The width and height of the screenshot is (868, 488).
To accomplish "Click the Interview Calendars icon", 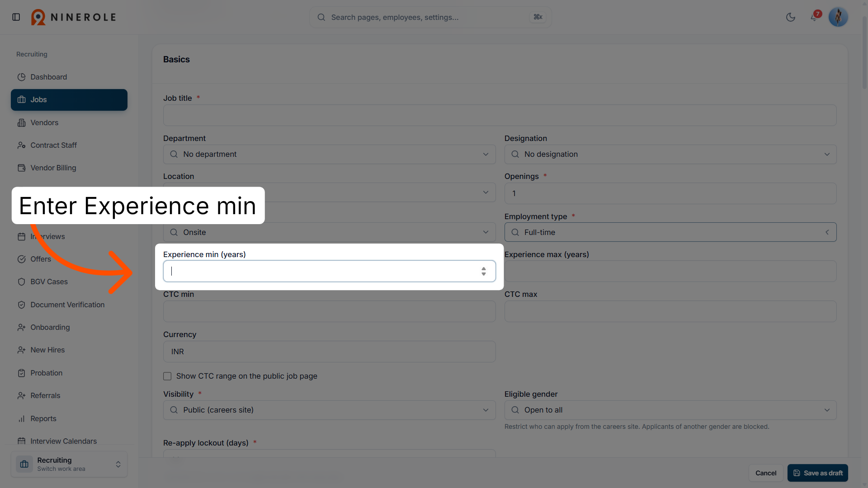I will (x=21, y=441).
